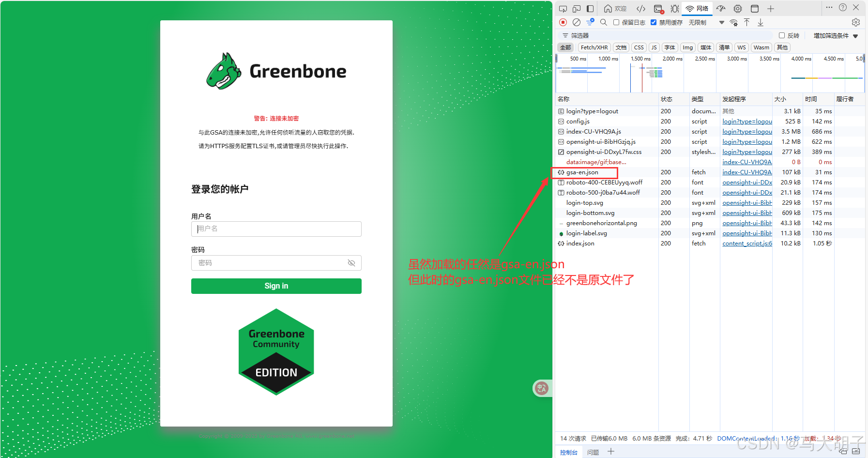Toggle device emulation icon
This screenshot has width=868, height=458.
point(576,9)
